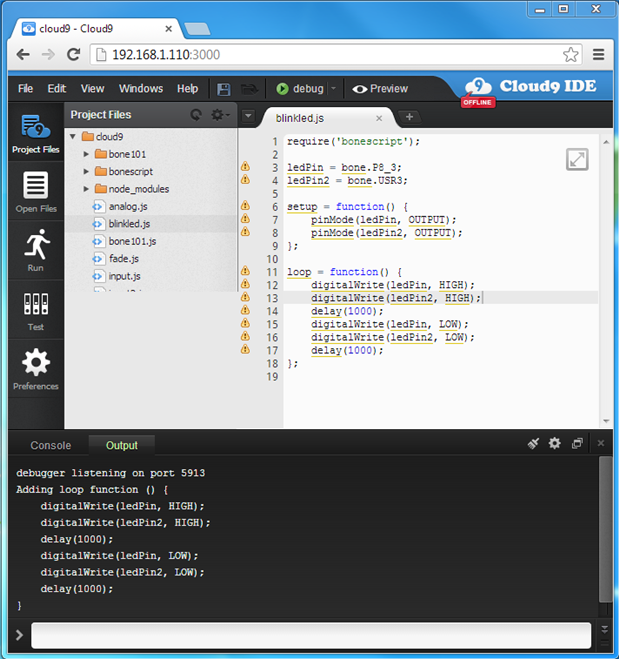Screen dimensions: 619x659
Task: Open the File menu
Action: click(x=25, y=89)
